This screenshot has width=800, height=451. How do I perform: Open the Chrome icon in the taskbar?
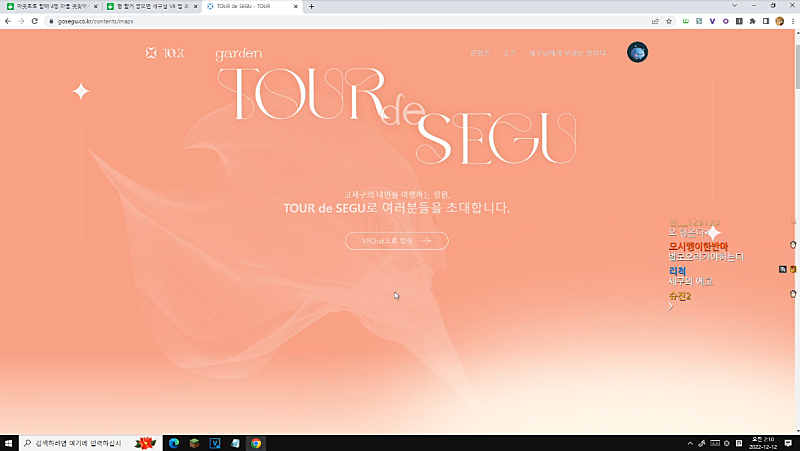(x=256, y=443)
